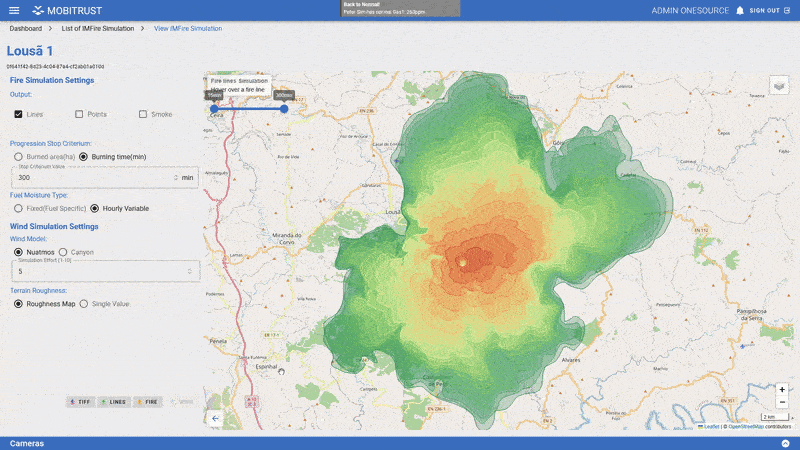Select Fixed (Fuel Specific) moisture type

coord(18,208)
